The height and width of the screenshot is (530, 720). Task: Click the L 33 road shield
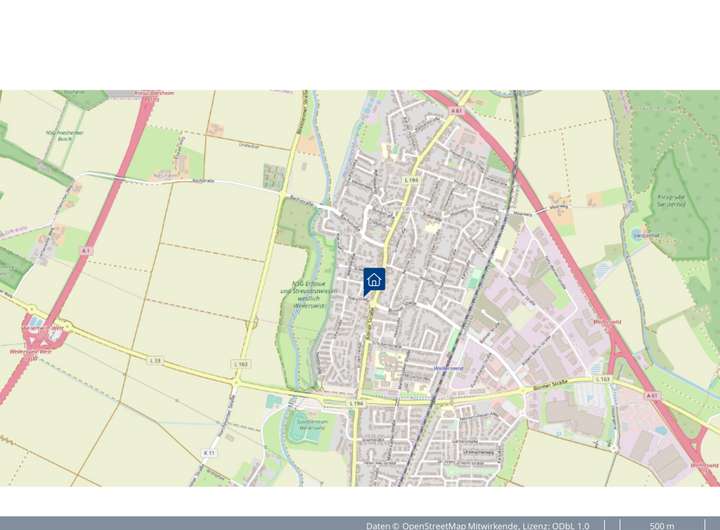coord(156,361)
